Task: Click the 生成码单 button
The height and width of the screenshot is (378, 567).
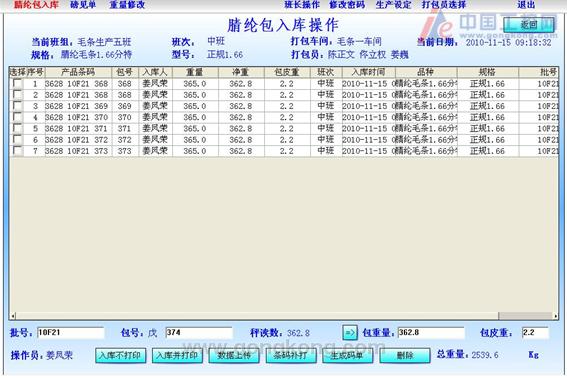Action: tap(348, 355)
